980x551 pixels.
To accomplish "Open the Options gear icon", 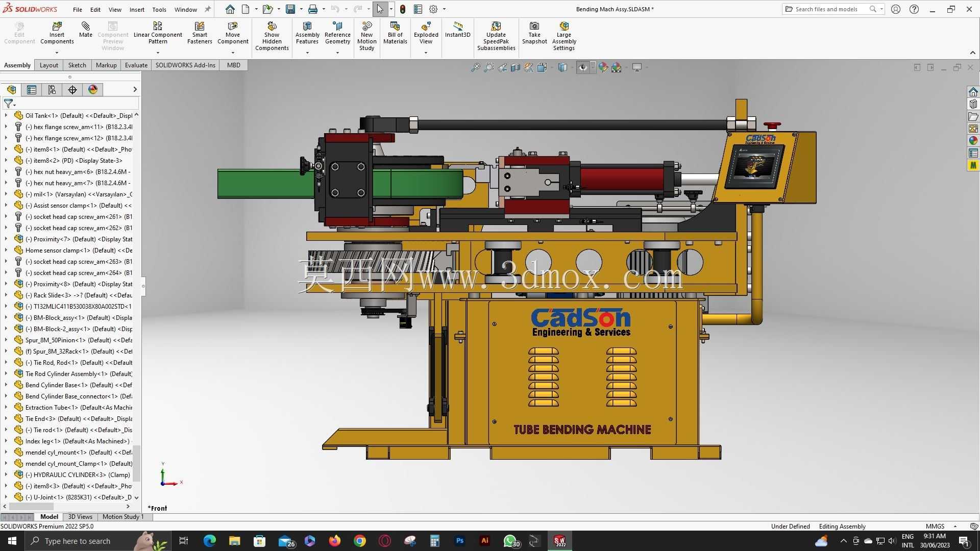I will pyautogui.click(x=433, y=9).
